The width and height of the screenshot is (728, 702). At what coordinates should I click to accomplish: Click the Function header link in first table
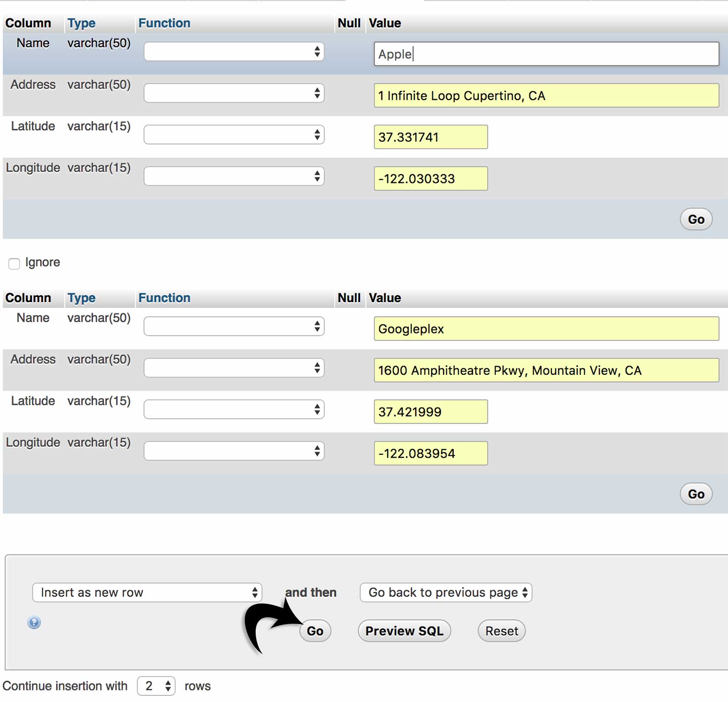pos(164,23)
